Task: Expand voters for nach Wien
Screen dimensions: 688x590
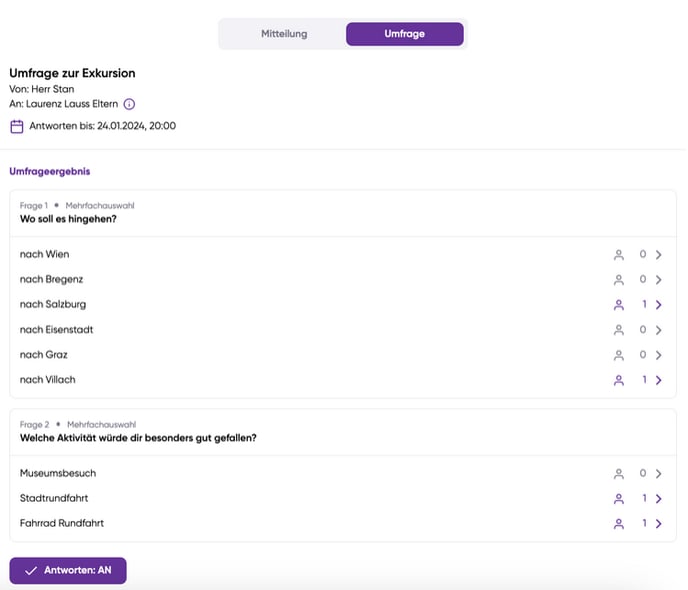Action: point(659,255)
